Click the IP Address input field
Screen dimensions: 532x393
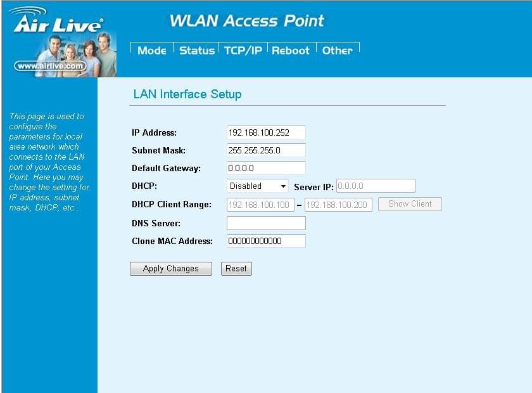tap(266, 132)
